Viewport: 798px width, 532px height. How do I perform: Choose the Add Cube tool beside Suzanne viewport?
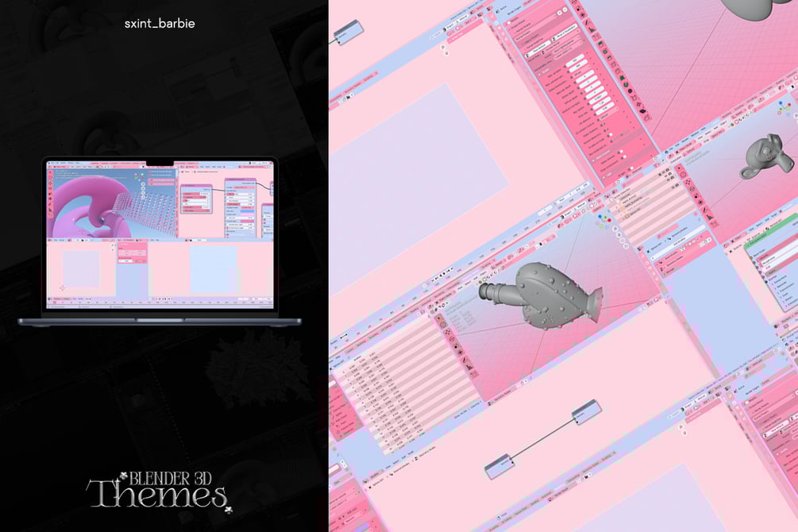pyautogui.click(x=714, y=224)
